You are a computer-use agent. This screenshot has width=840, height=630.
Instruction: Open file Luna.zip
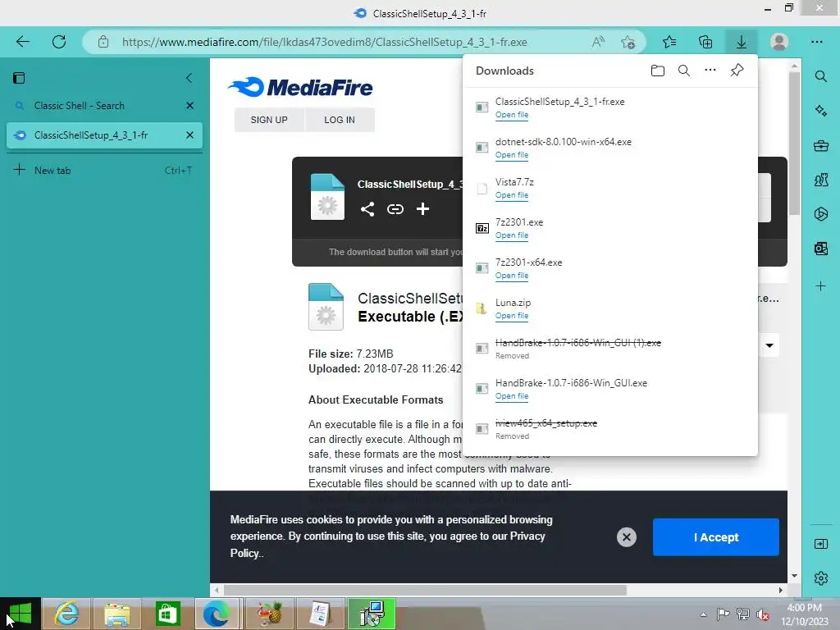[512, 316]
